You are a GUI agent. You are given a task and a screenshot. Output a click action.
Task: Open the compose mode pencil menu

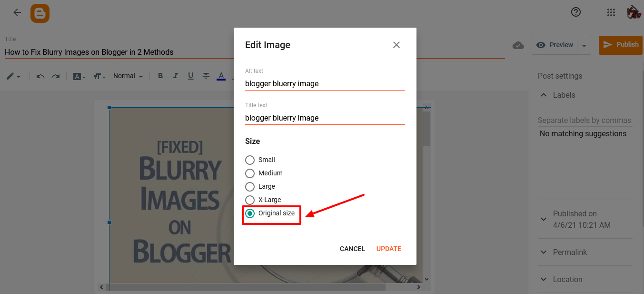(13, 76)
